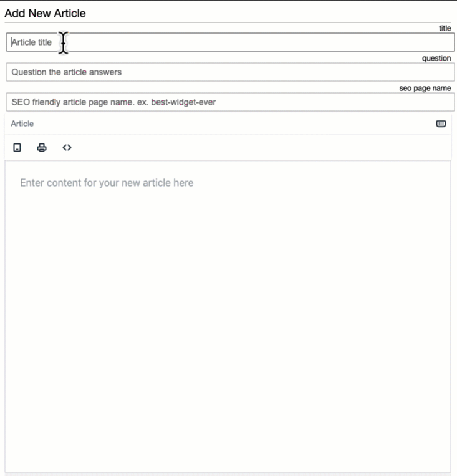Click the article content editor area
Viewport: 457px width, 476px height.
coord(228,281)
